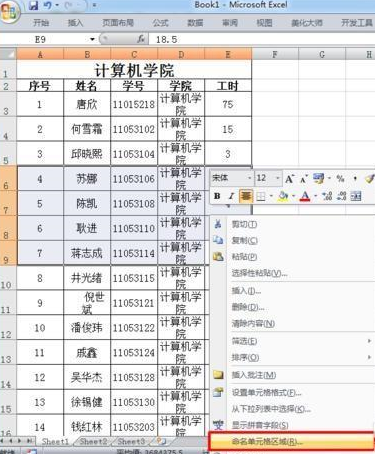This screenshot has height=454, width=375.
Task: Choose 复制 from context menu
Action: click(x=293, y=240)
